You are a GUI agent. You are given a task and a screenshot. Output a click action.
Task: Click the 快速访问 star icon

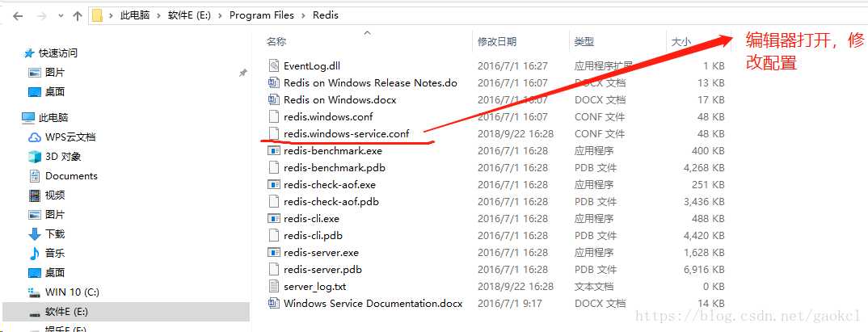pyautogui.click(x=29, y=53)
